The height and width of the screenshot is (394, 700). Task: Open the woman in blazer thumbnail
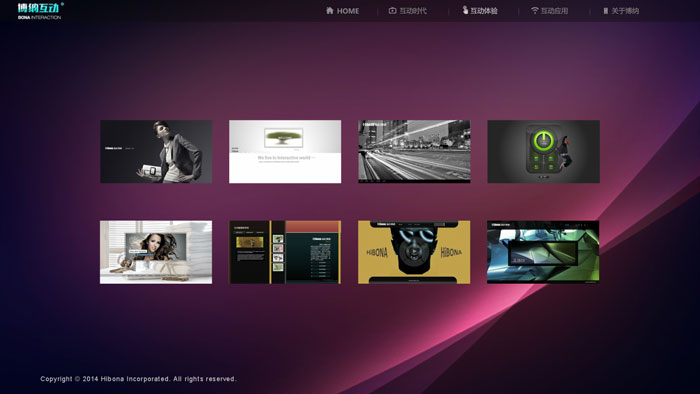tap(156, 151)
